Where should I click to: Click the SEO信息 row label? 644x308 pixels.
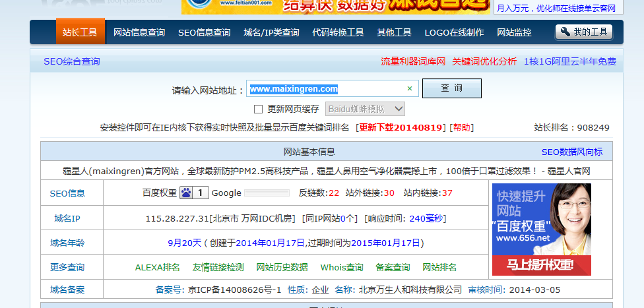67,193
